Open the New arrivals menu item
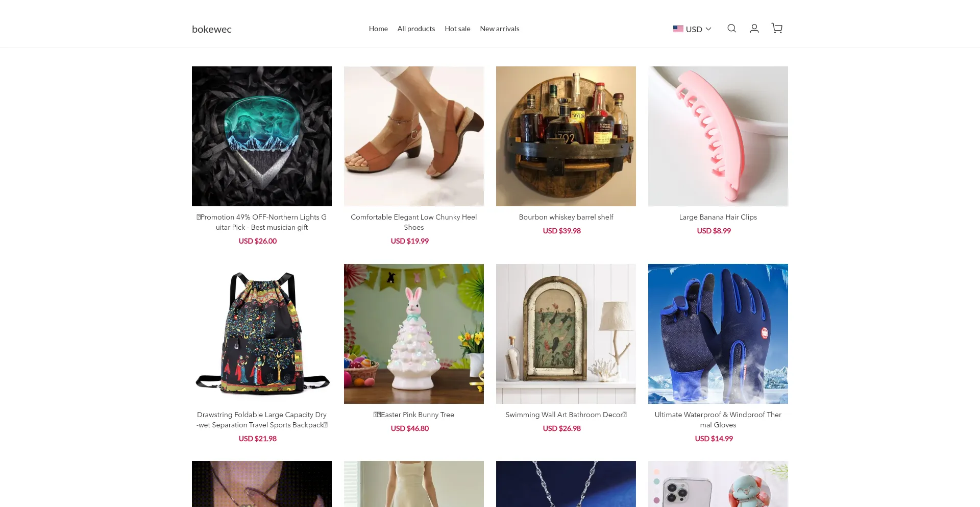Screen dimensions: 980x507 [499, 29]
